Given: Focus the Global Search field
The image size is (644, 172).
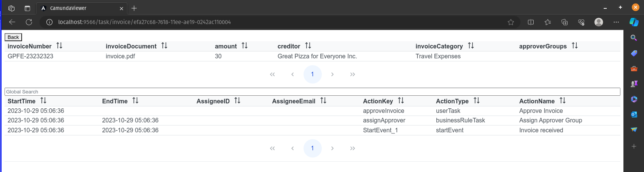Looking at the screenshot, I should [312, 92].
